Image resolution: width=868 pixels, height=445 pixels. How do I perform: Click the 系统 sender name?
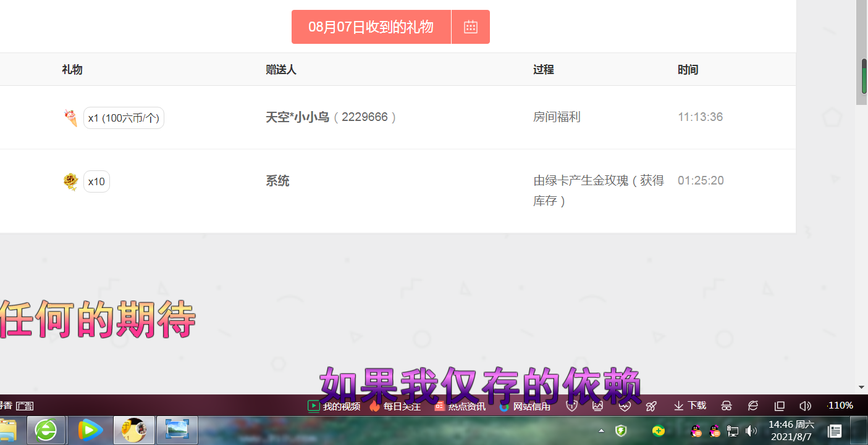[x=277, y=181]
